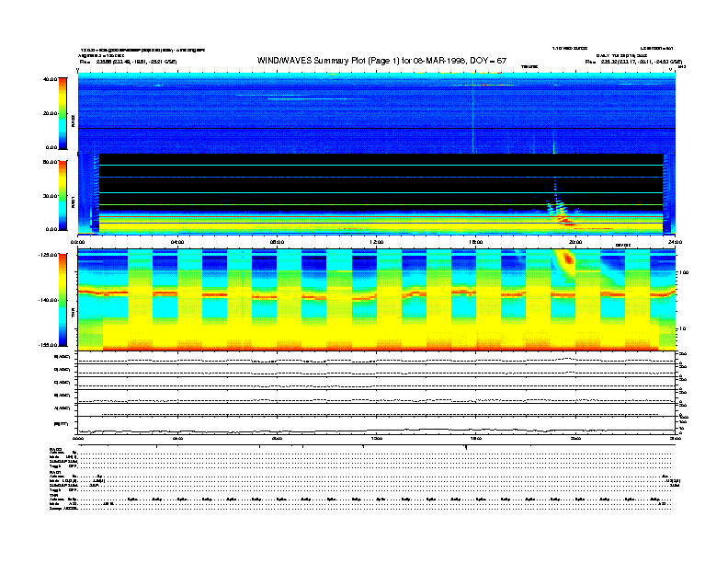This screenshot has height=563, width=728.
Task: Click the vertical RAD1 axis label beside spectrogram
Action: pyautogui.click(x=73, y=201)
